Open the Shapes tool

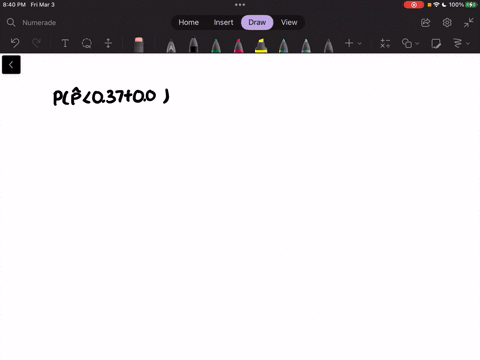click(x=407, y=43)
